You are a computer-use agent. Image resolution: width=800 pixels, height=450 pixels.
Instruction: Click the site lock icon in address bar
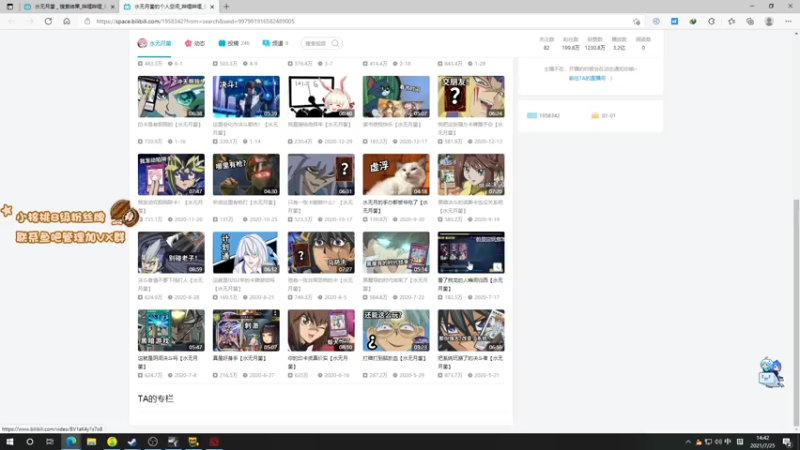point(87,21)
